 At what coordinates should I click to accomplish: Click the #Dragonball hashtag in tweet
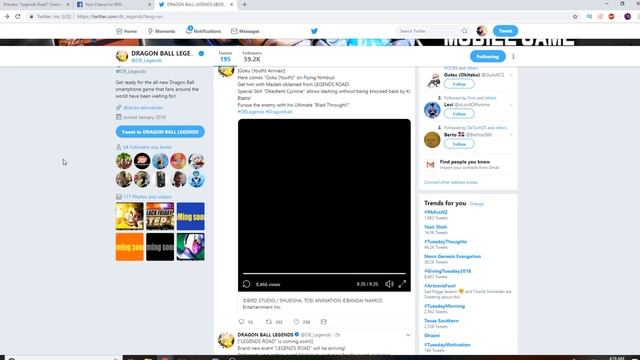[x=279, y=111]
